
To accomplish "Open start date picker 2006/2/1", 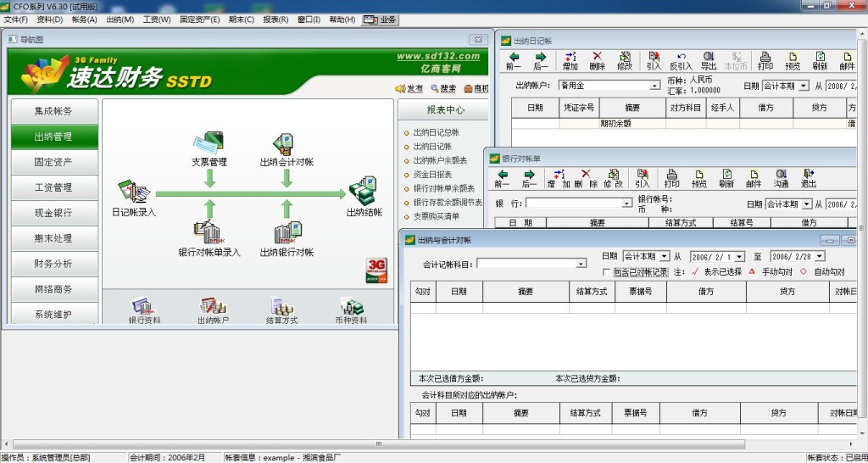I will (739, 256).
